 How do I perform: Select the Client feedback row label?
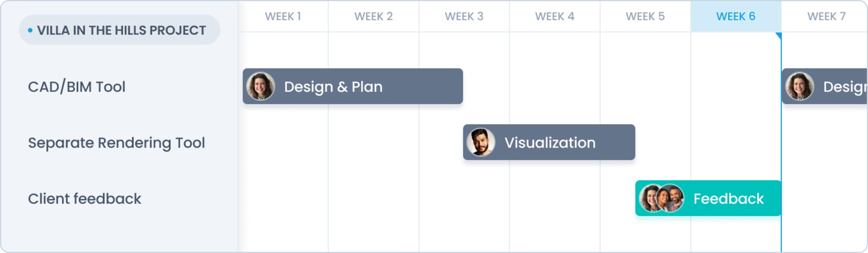pyautogui.click(x=85, y=199)
